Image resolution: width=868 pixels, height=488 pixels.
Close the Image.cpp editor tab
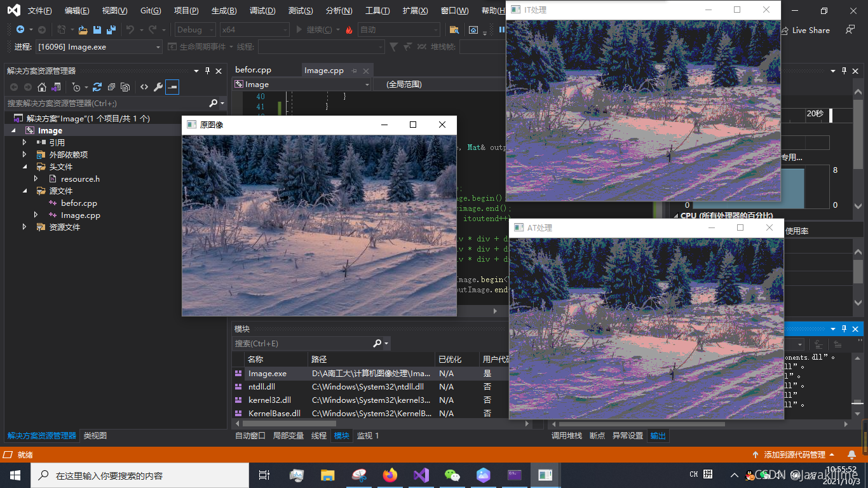click(366, 71)
